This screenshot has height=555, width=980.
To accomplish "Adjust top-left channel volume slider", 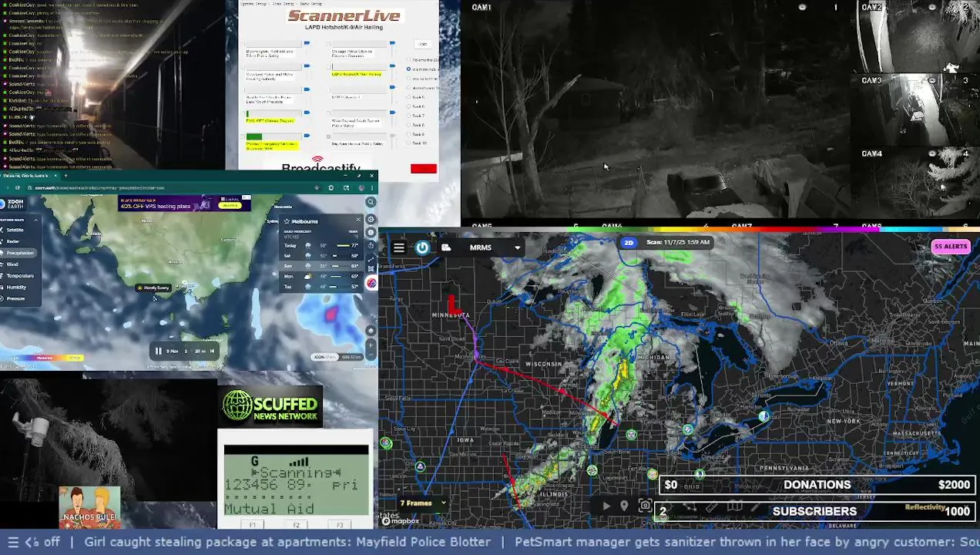I will (307, 43).
